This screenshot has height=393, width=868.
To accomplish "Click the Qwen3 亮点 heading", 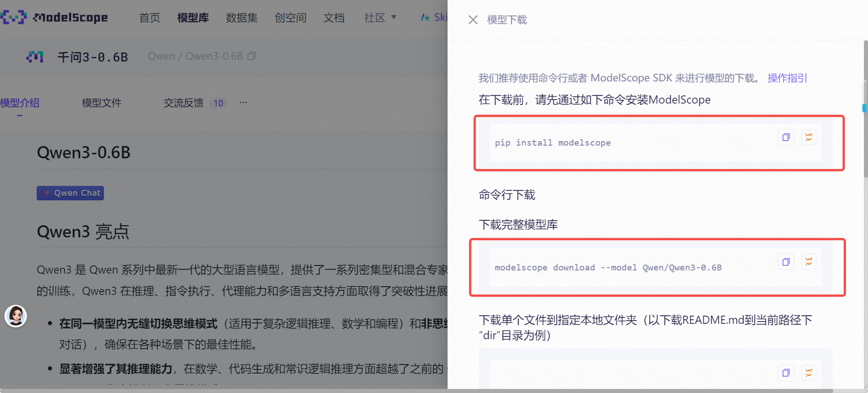I will 83,232.
